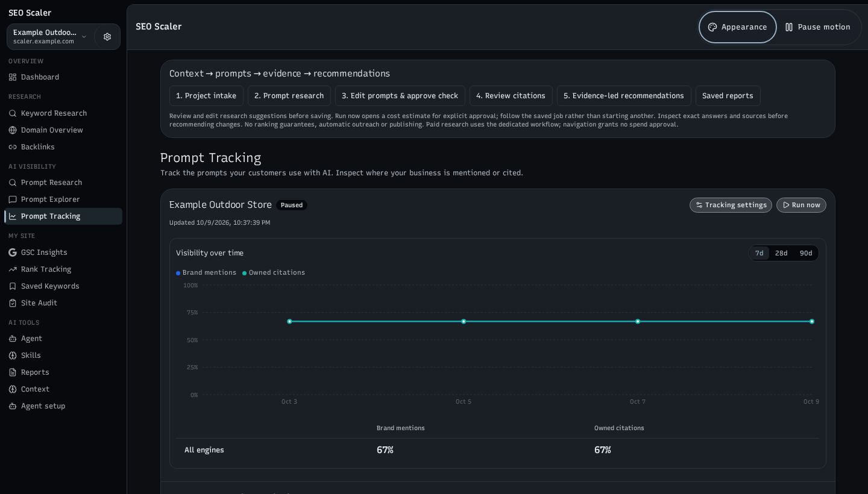The height and width of the screenshot is (494, 868).
Task: Select the 7d time range
Action: click(x=759, y=253)
